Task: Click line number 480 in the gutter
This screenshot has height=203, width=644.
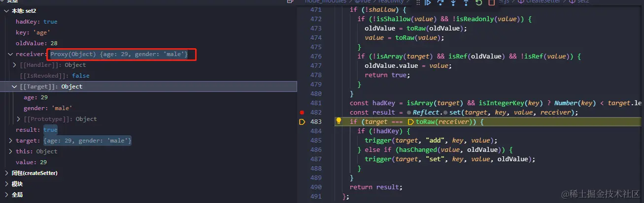Action: coord(316,93)
